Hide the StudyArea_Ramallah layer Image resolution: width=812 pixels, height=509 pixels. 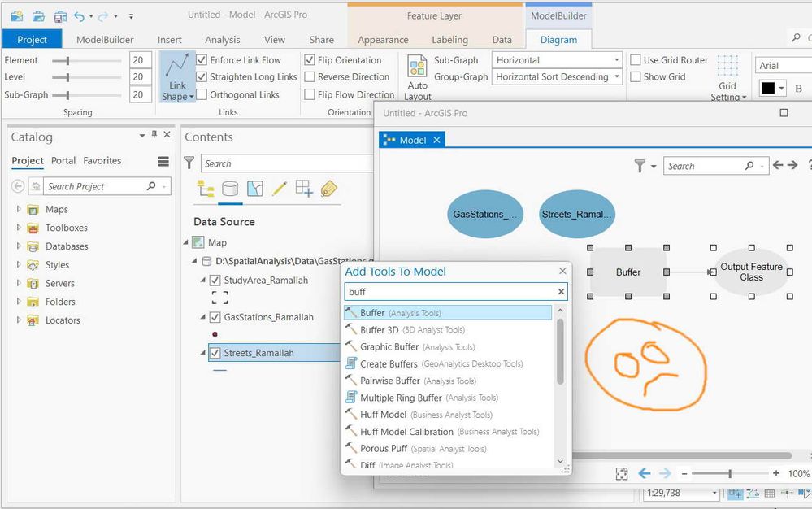click(215, 281)
